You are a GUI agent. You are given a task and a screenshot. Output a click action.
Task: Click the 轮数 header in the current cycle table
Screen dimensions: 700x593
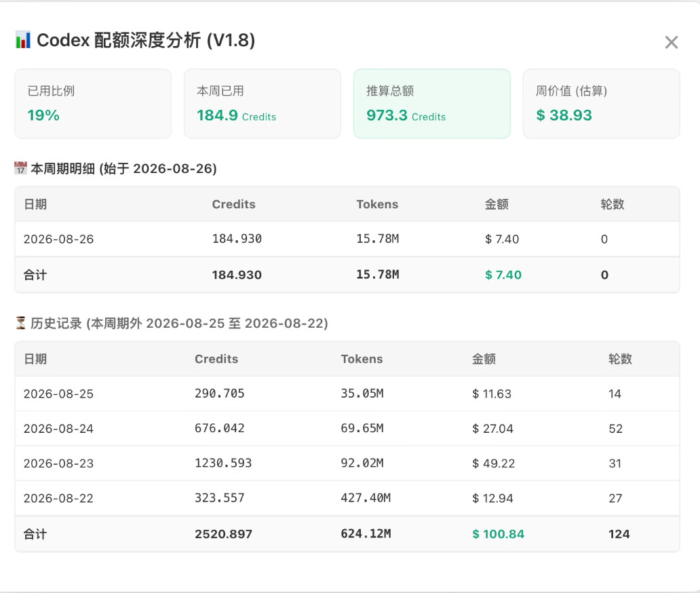[x=612, y=204]
